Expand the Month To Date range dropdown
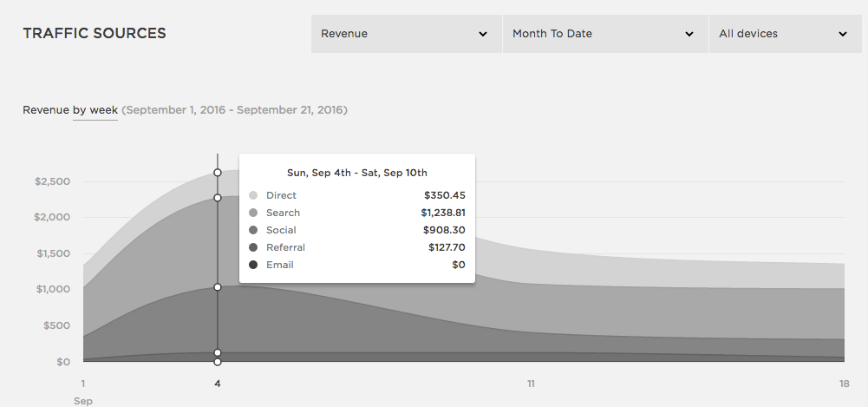868x407 pixels. [604, 34]
